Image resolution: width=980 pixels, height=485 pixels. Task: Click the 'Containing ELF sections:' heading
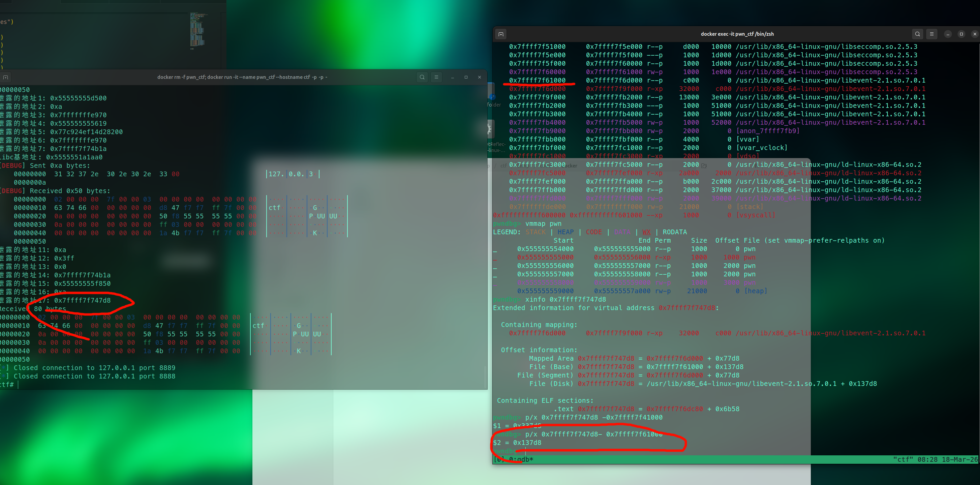(545, 400)
